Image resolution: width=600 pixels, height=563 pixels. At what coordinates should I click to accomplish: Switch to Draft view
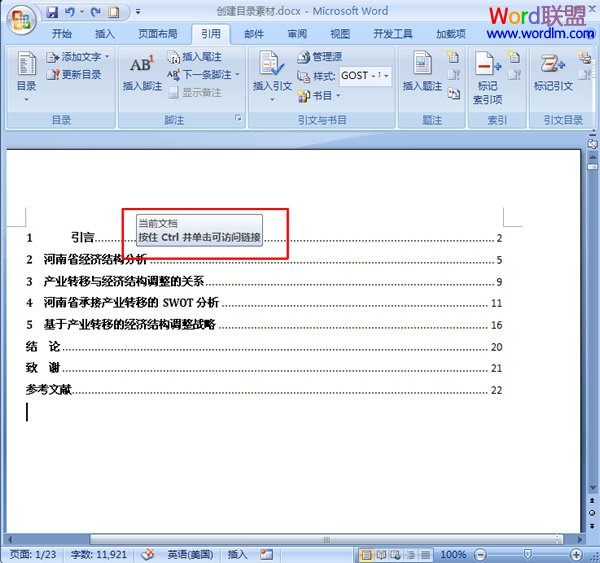(425, 555)
